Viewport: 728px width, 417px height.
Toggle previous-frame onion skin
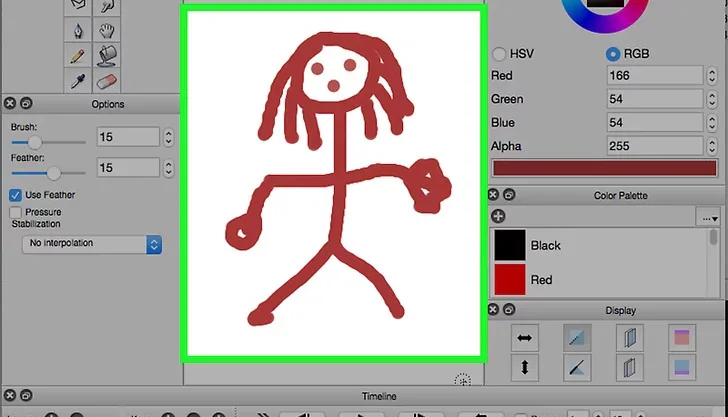click(630, 338)
